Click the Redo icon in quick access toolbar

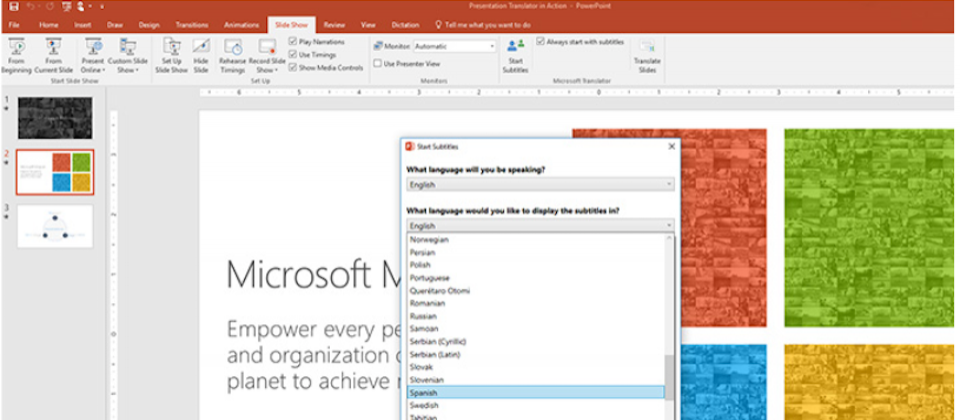pos(49,7)
